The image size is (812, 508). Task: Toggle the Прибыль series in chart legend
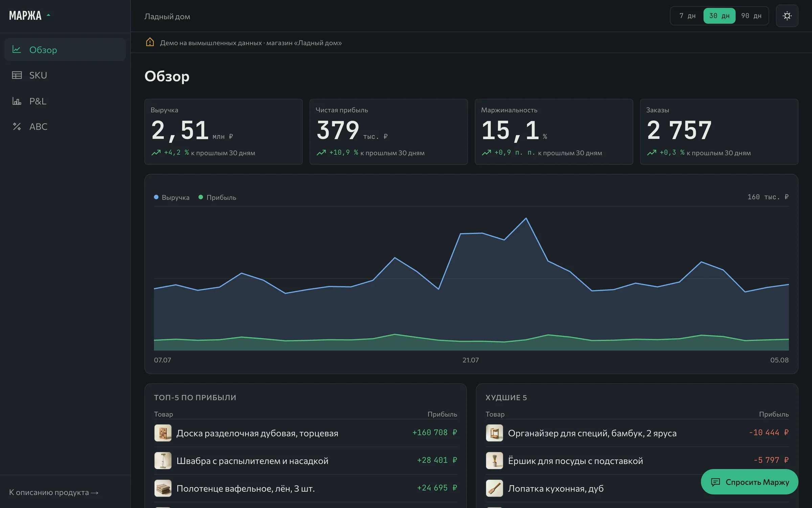coord(217,197)
